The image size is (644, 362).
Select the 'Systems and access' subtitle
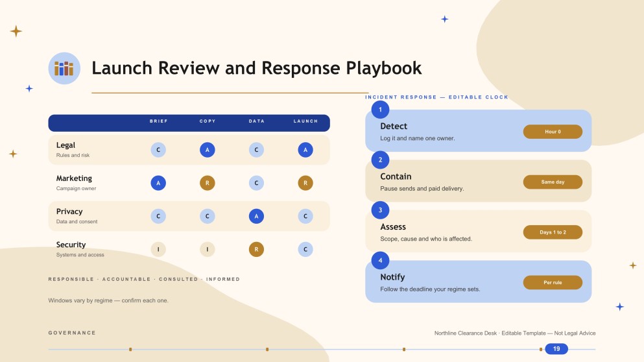click(80, 255)
